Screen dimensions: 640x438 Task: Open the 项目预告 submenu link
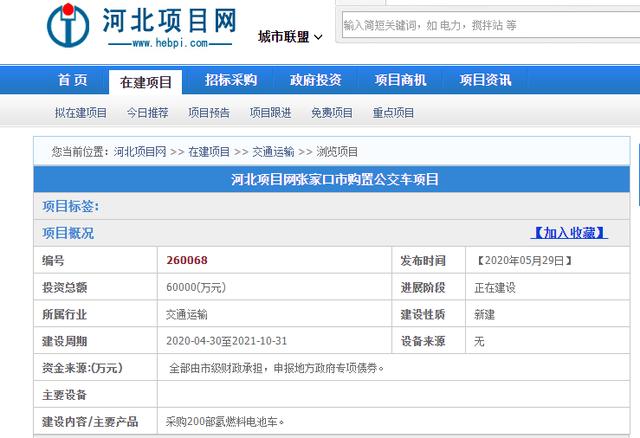209,113
